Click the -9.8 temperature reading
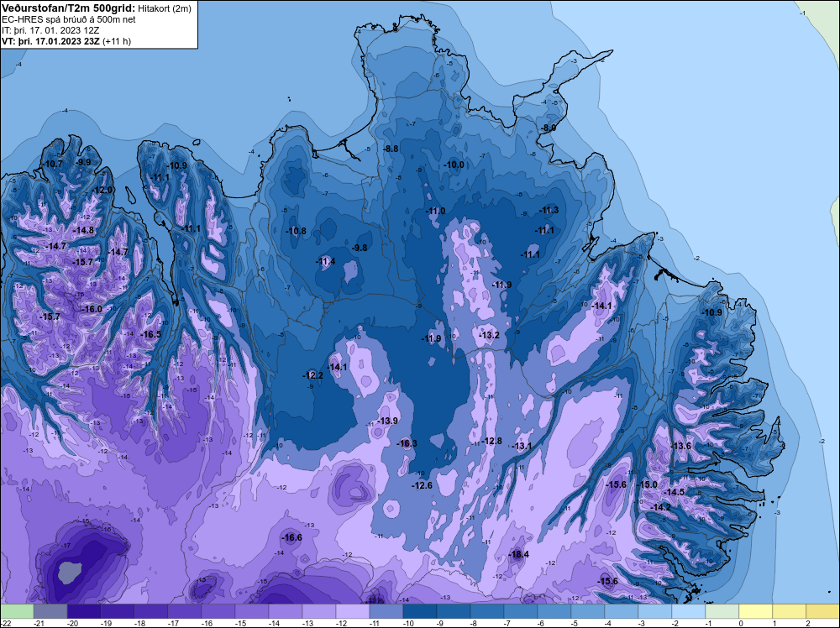Screen dimensions: 840x628 360,248
